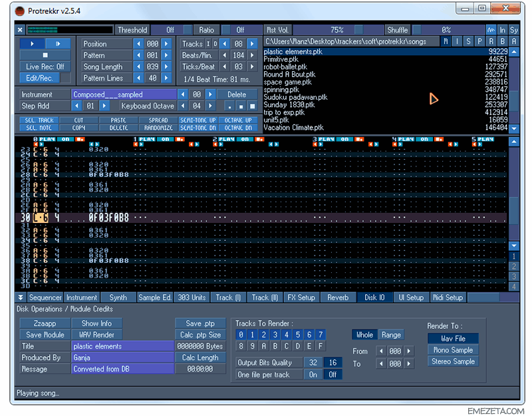The image size is (532, 416).
Task: Collapse the bottom panel with the double-arrow icon
Action: coord(21,298)
